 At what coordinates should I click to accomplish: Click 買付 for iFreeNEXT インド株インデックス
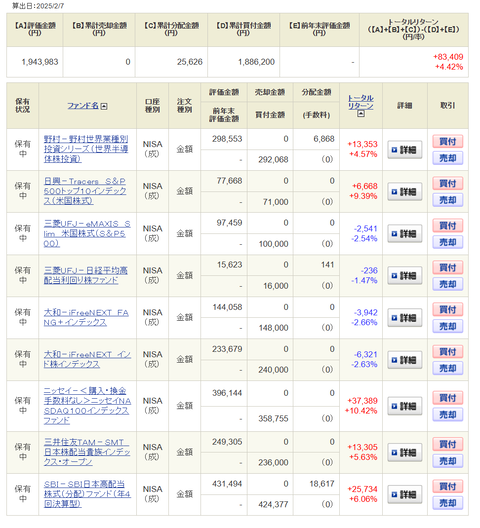point(448,352)
